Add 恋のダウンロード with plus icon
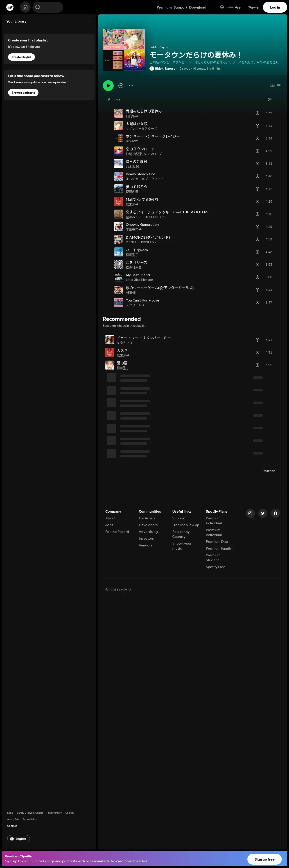 (257, 151)
